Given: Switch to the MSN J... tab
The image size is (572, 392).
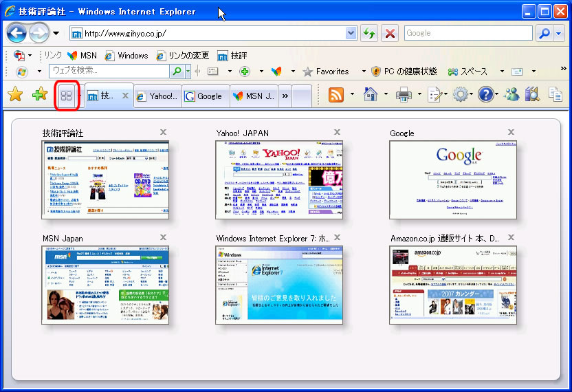Looking at the screenshot, I should (254, 96).
